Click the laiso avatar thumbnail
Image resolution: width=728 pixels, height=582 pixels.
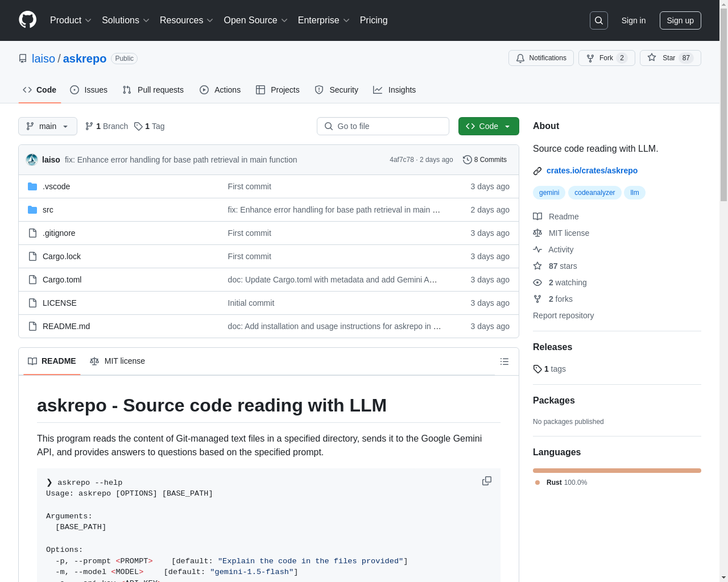32,160
